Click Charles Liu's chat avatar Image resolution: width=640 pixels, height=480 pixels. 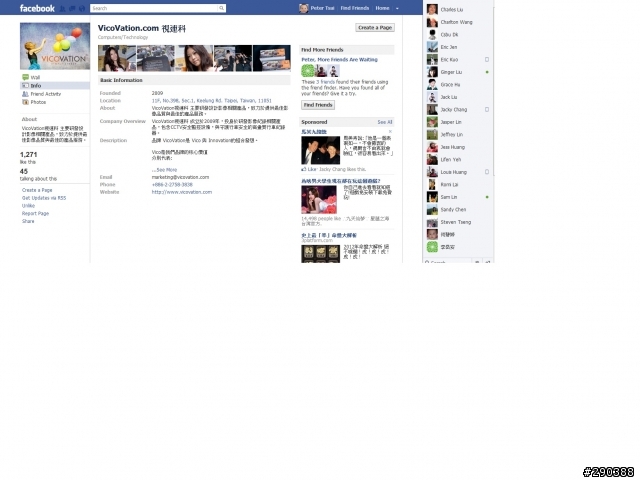pyautogui.click(x=432, y=9)
